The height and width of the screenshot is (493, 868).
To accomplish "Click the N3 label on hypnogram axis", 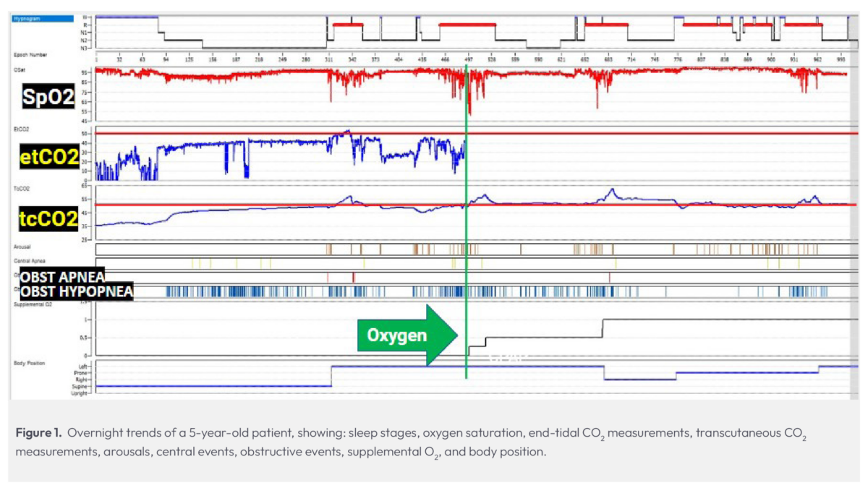I will 85,48.
